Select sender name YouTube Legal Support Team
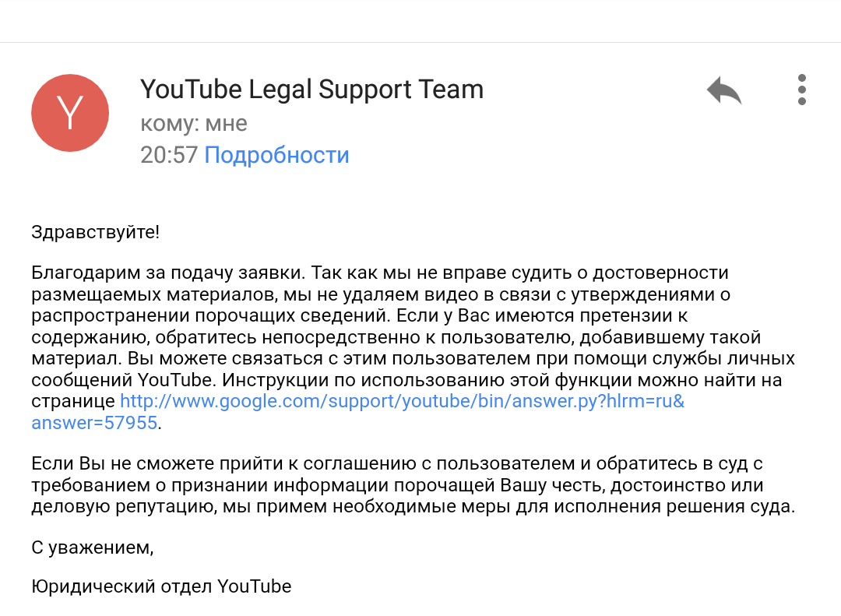 coord(311,90)
